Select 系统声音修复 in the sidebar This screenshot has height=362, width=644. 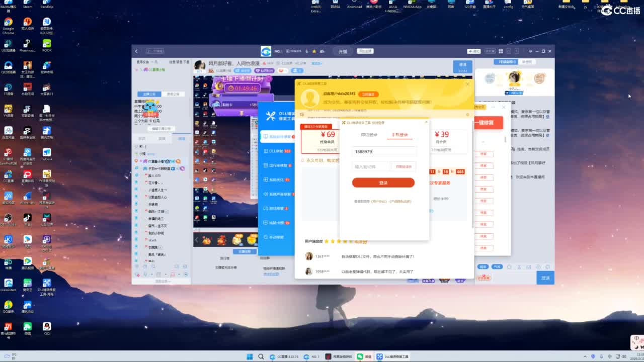[x=277, y=194]
